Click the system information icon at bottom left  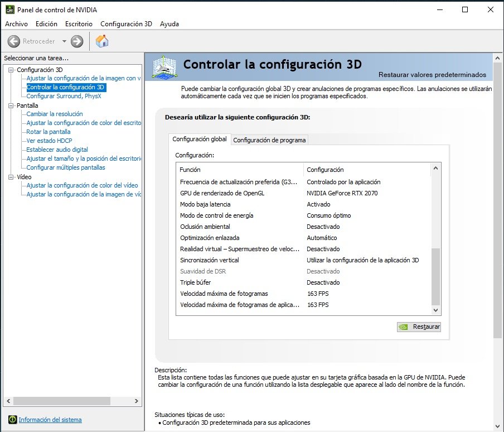[x=12, y=420]
